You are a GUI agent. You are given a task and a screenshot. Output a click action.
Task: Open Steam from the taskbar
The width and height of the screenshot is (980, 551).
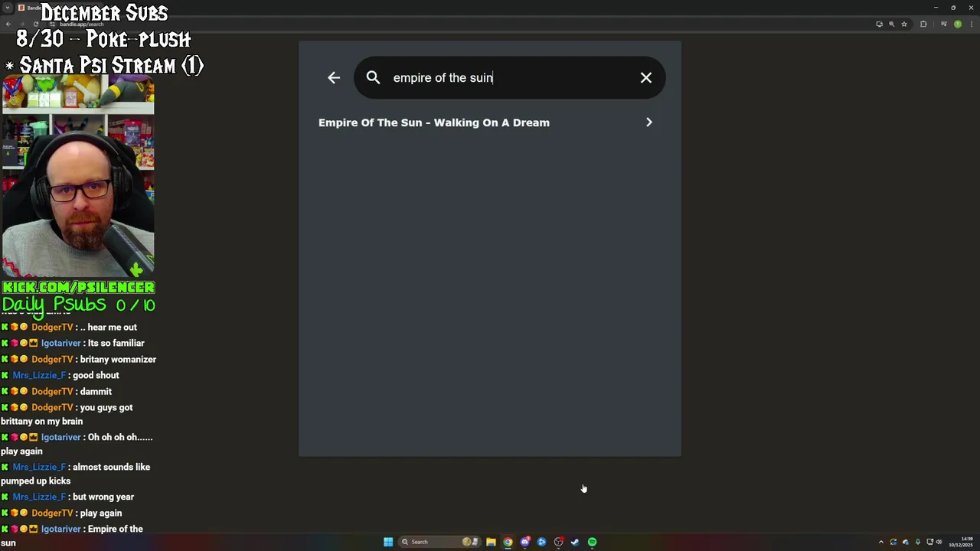575,542
